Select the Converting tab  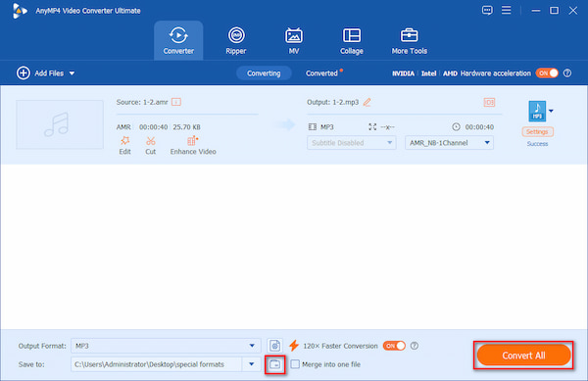point(264,73)
